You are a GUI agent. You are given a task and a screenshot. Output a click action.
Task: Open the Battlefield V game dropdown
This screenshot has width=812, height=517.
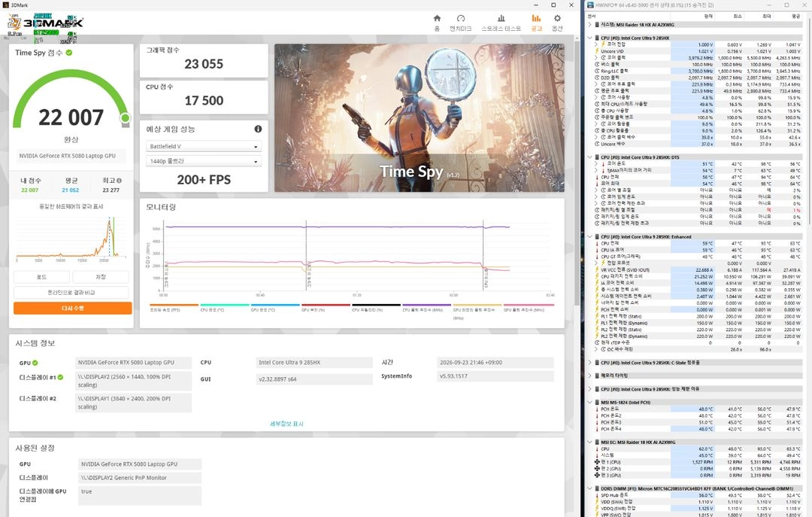pos(204,146)
